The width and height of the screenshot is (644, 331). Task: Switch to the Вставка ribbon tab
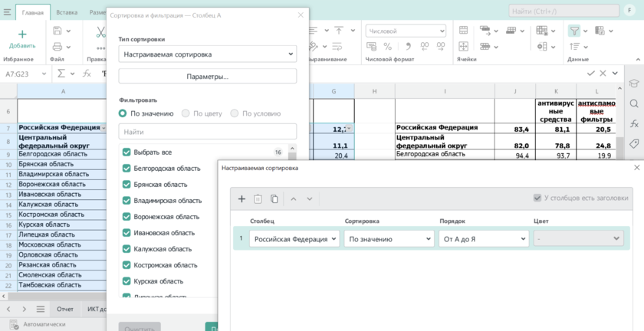(67, 12)
